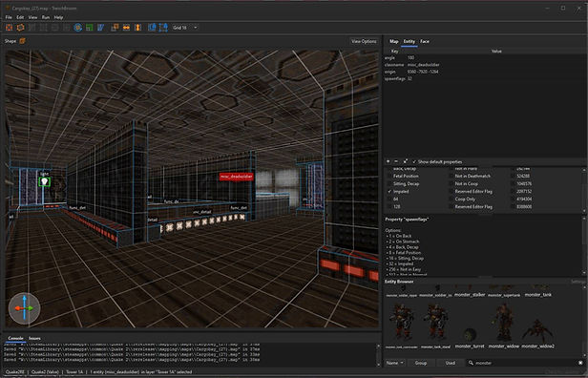Image resolution: width=588 pixels, height=378 pixels.
Task: Enable the Fetal Position flag
Action: [390, 176]
